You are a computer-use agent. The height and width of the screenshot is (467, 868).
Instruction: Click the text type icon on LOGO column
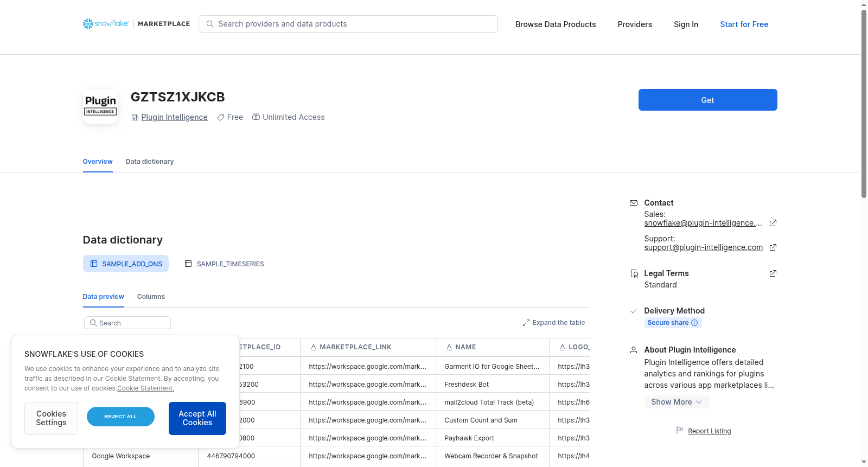[563, 347]
